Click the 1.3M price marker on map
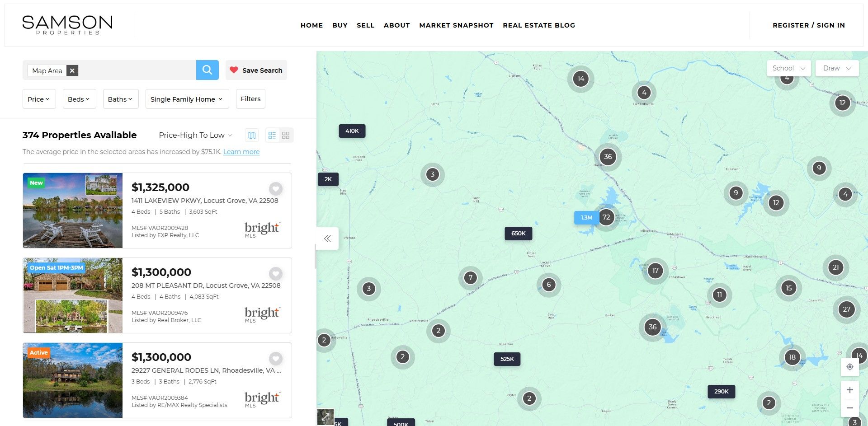Viewport: 868px width, 426px height. (586, 218)
